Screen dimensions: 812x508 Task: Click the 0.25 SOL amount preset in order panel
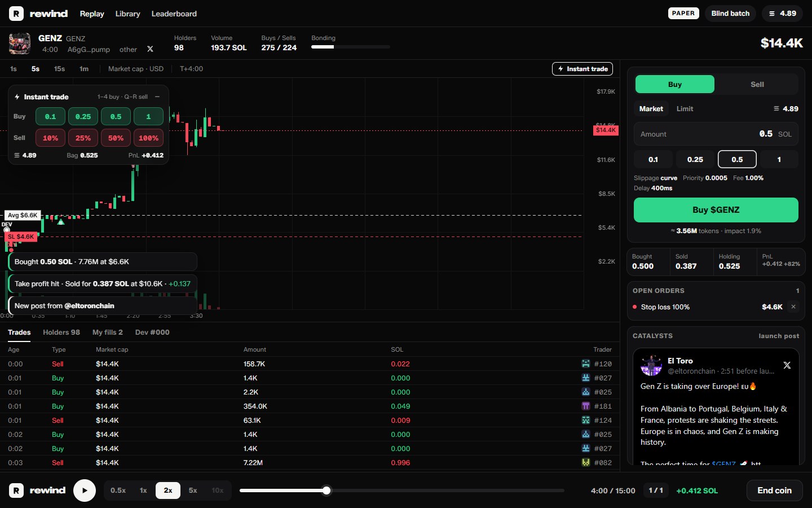[695, 160]
